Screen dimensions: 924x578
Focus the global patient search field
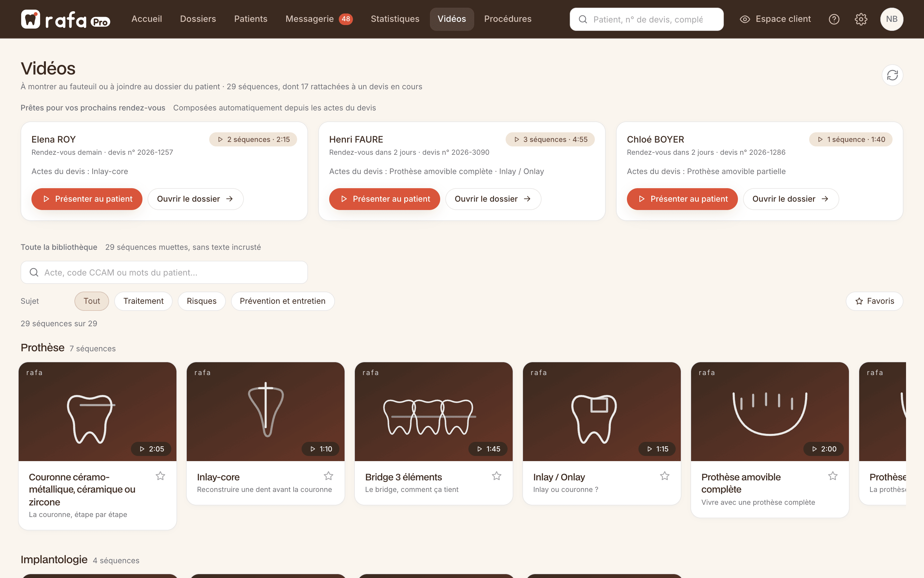[646, 19]
